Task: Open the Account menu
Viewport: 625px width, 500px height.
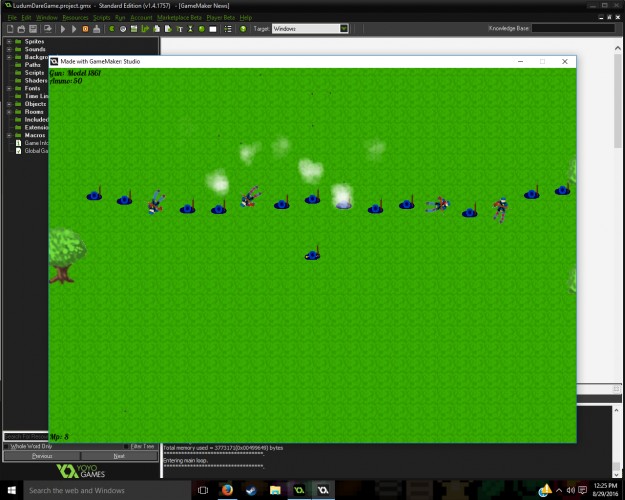Action: pos(141,18)
